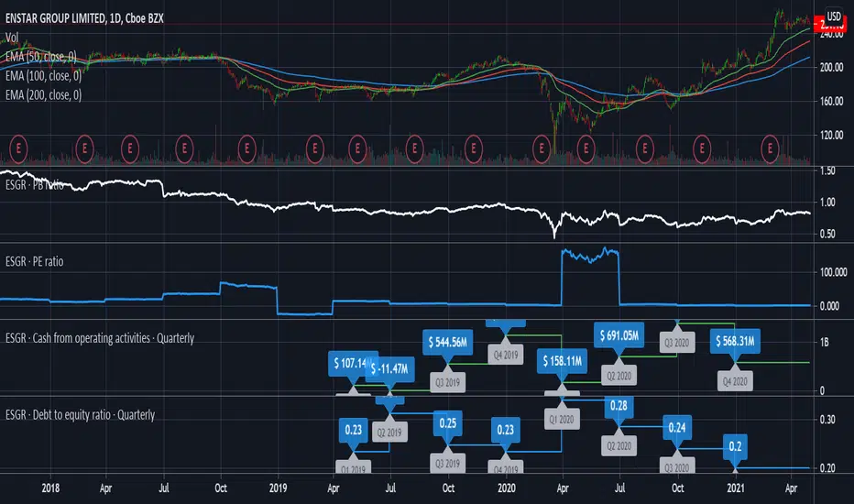Select the Q1 2020 tag in the debt pane

click(562, 420)
